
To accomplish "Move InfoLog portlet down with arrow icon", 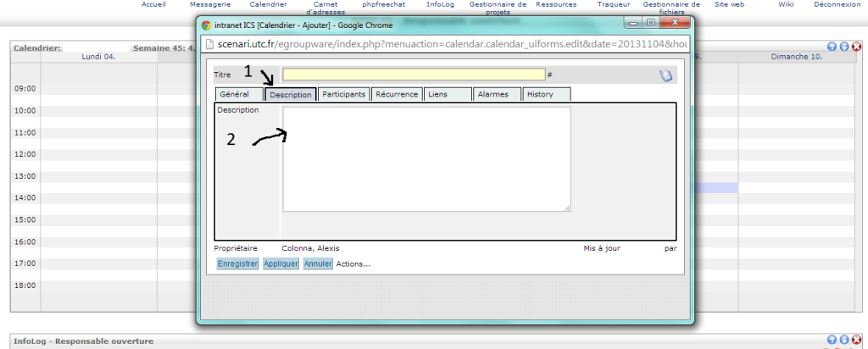I will pos(844,341).
